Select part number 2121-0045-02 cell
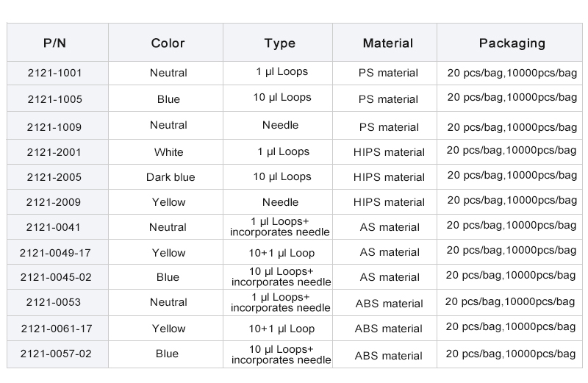 click(54, 277)
